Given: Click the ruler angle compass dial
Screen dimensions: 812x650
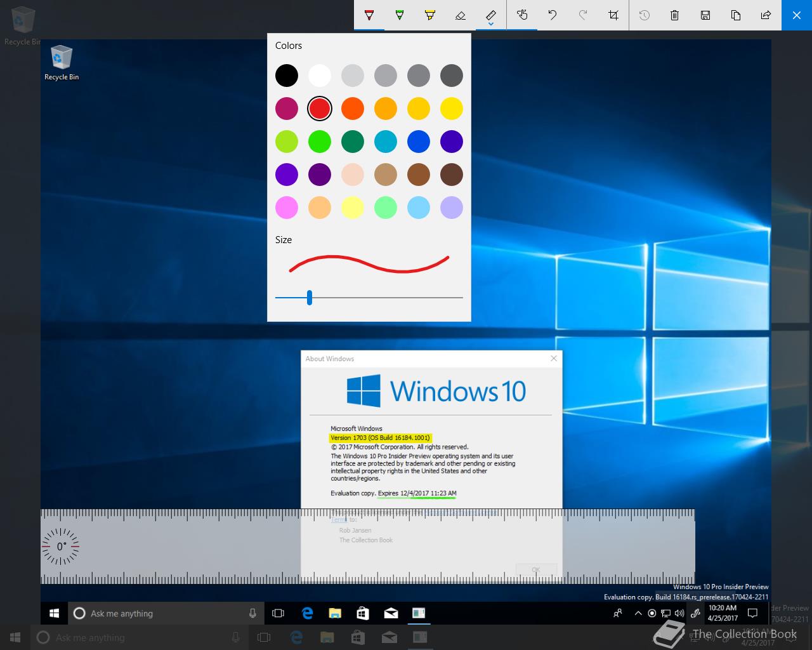Looking at the screenshot, I should pos(61,546).
